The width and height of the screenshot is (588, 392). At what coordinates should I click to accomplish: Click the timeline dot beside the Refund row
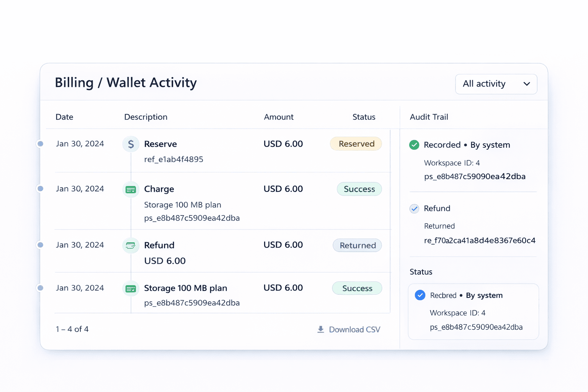(x=40, y=245)
